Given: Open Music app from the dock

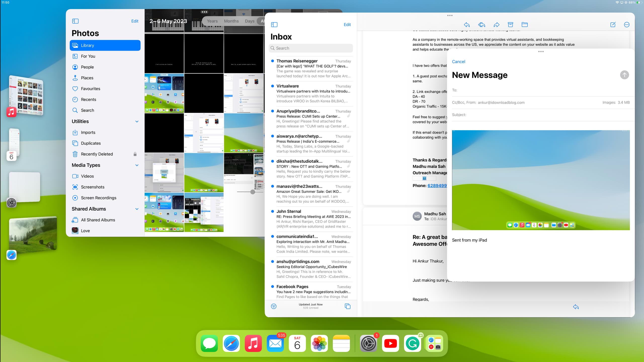Looking at the screenshot, I should 253,343.
